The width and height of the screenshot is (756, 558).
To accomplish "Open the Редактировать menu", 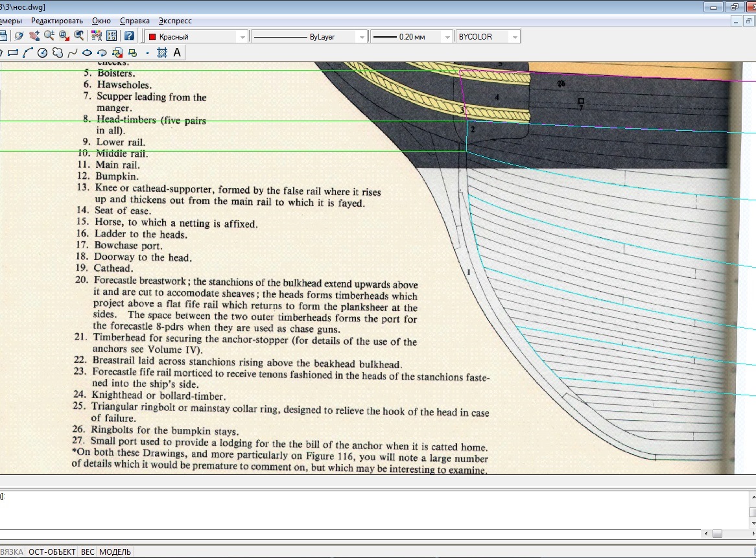I will tap(58, 21).
